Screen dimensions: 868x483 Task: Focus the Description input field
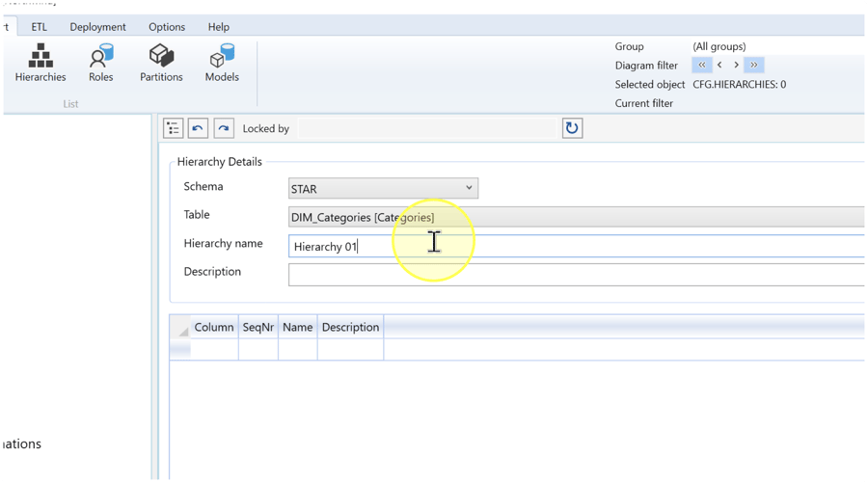tap(577, 275)
